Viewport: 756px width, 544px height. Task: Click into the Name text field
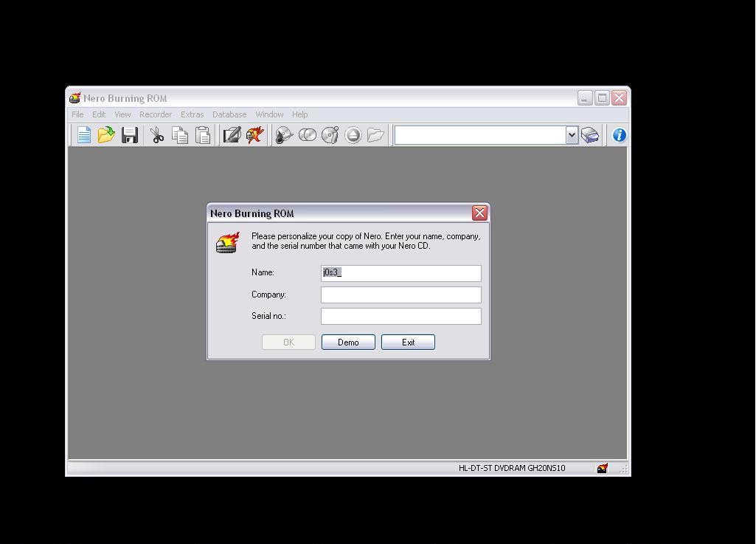pyautogui.click(x=400, y=273)
